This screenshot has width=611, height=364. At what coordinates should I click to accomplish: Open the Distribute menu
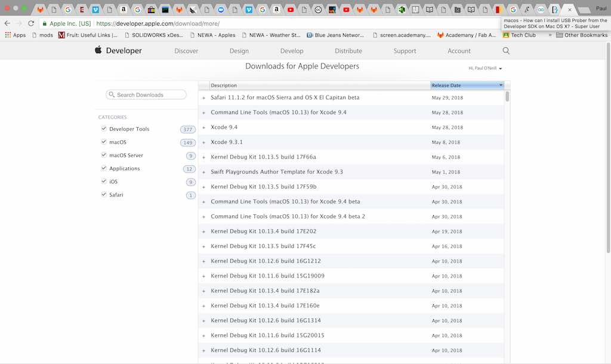point(348,51)
